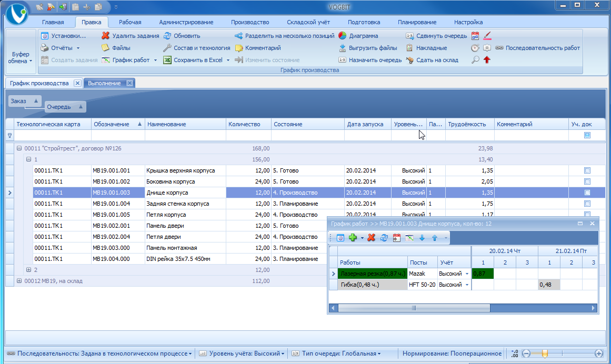Click the brush with pink underline icon

tap(487, 36)
